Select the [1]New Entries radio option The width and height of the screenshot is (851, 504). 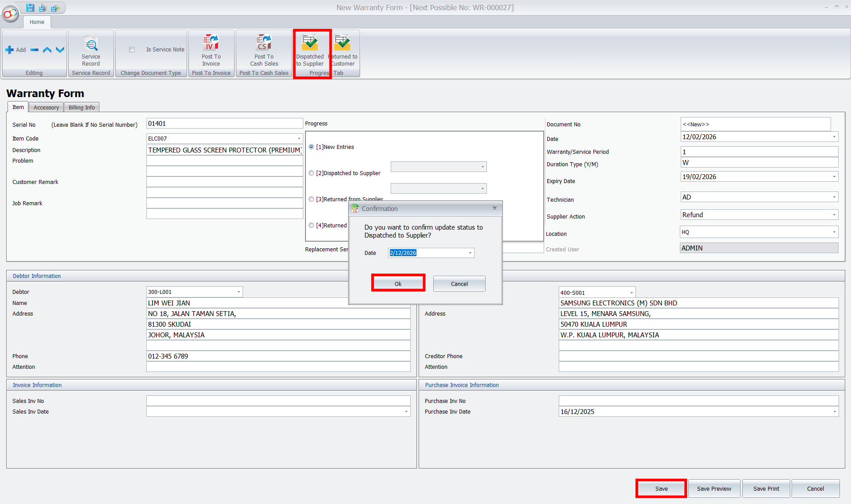(x=311, y=147)
